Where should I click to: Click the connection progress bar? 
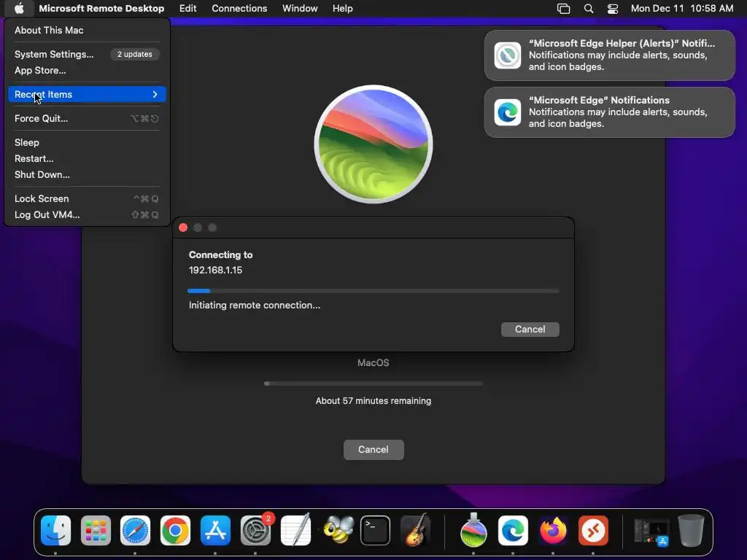pyautogui.click(x=373, y=290)
